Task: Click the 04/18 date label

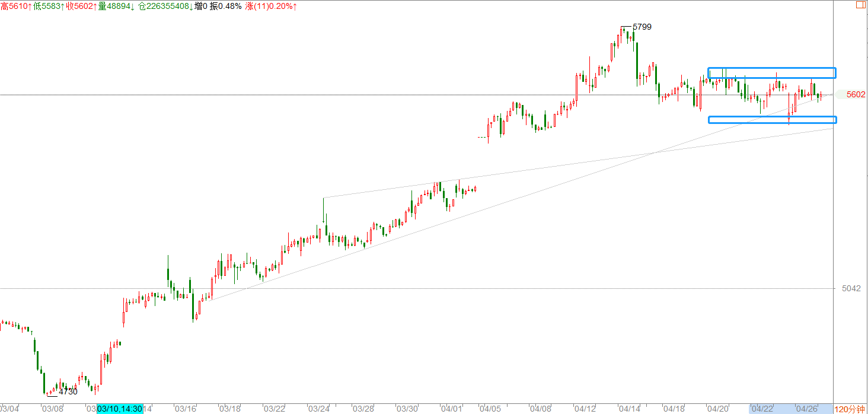Action: [674, 409]
